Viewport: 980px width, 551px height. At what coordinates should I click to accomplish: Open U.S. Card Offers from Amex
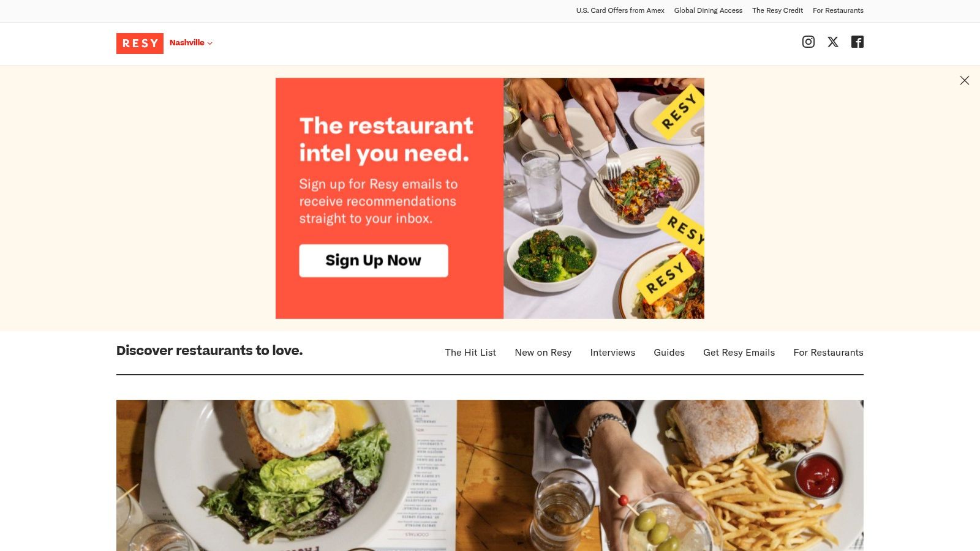point(620,10)
